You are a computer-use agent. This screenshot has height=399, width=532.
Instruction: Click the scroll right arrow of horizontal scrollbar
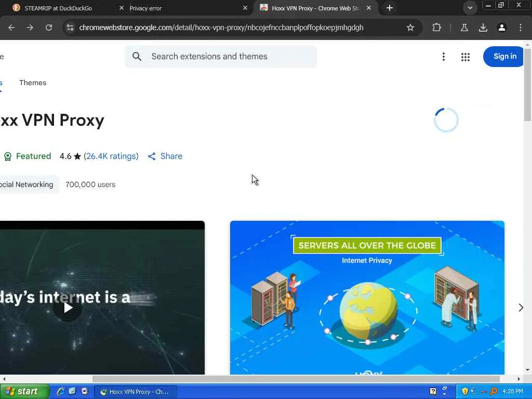pos(519,379)
